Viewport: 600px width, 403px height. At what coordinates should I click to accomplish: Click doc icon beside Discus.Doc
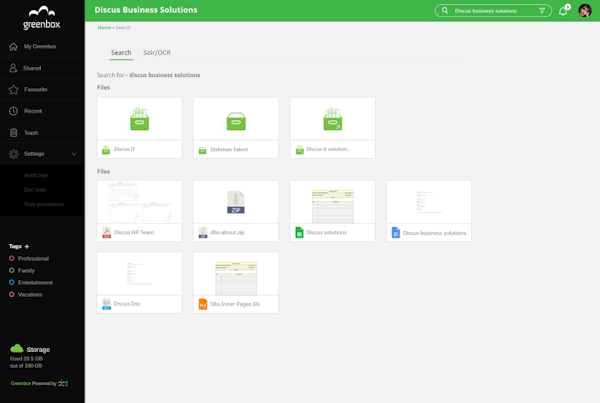point(106,304)
